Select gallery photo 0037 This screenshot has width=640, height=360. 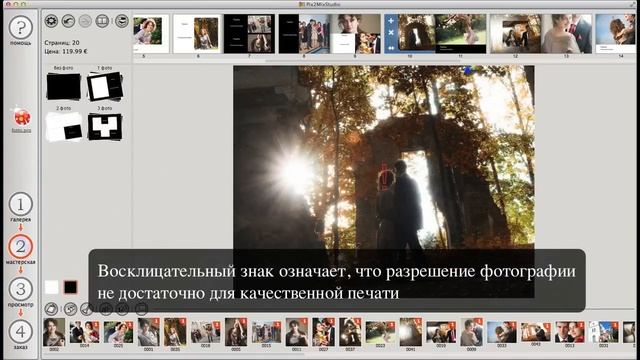(x=350, y=332)
